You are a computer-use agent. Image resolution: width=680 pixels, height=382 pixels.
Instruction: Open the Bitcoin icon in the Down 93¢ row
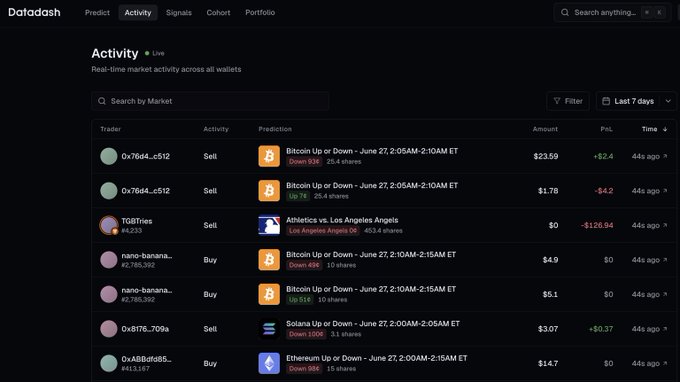[x=269, y=156]
